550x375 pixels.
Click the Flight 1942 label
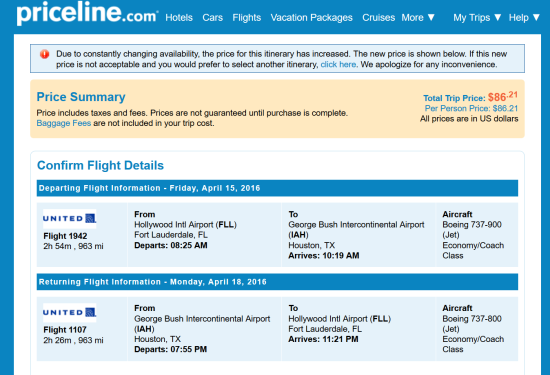65,236
